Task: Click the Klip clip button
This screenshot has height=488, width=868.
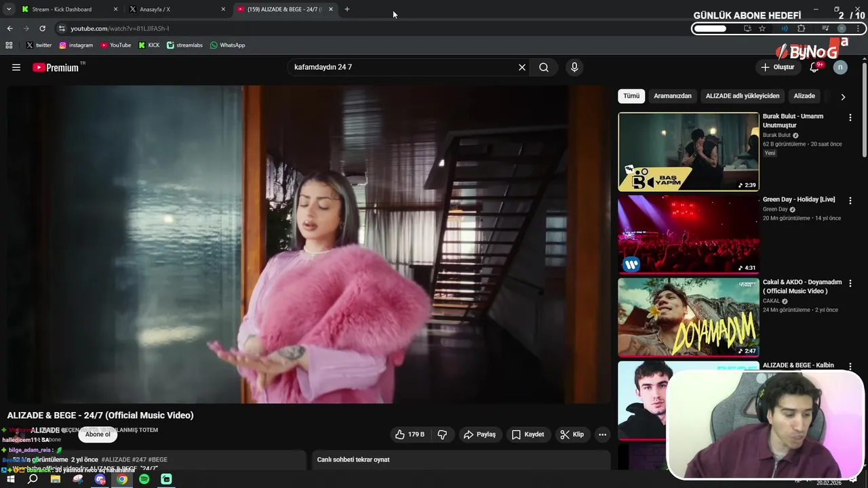Action: tap(572, 434)
